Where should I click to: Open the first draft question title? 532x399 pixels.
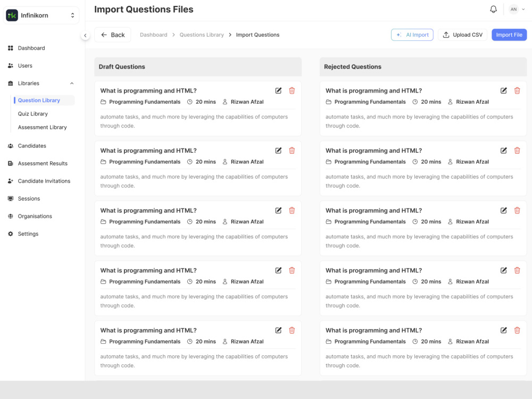(x=148, y=90)
